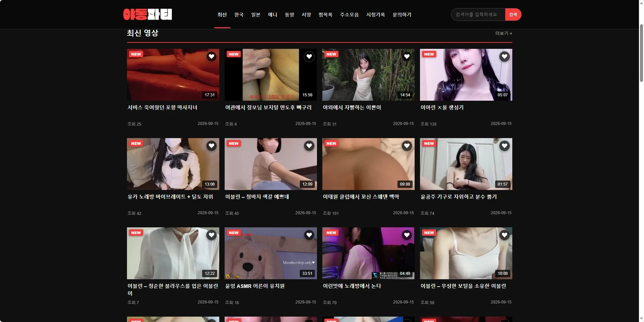Open the 문의하기 contact page
Image resolution: width=644 pixels, height=322 pixels.
tap(402, 14)
